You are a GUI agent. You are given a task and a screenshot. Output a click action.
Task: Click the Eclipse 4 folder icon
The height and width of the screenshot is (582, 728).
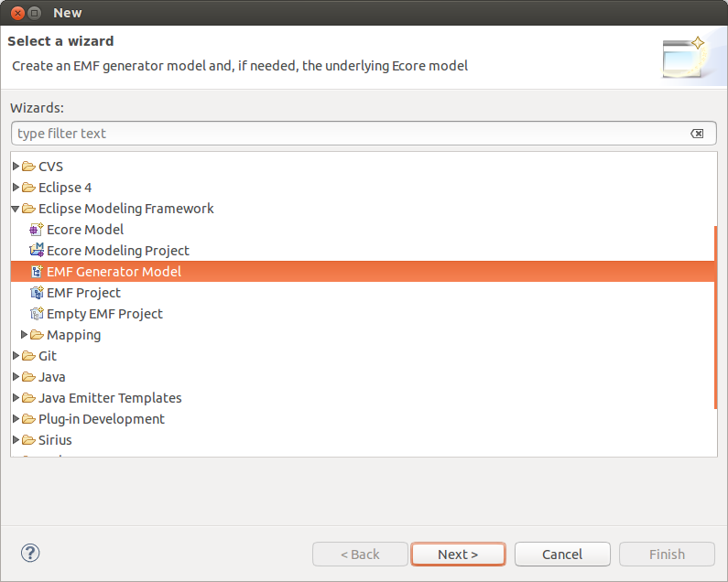tap(28, 187)
